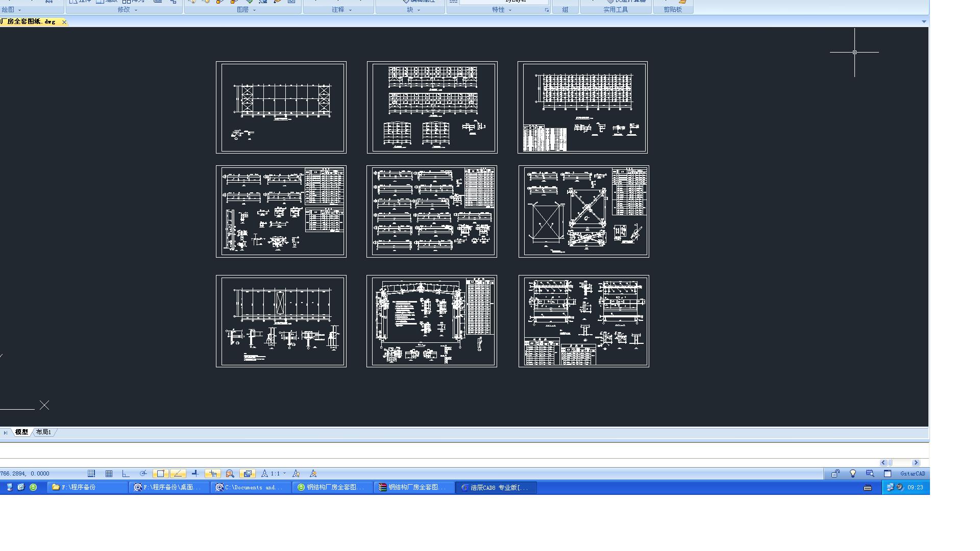Toggle ortho mode in status bar
Screen dimensions: 980x551
(x=126, y=473)
